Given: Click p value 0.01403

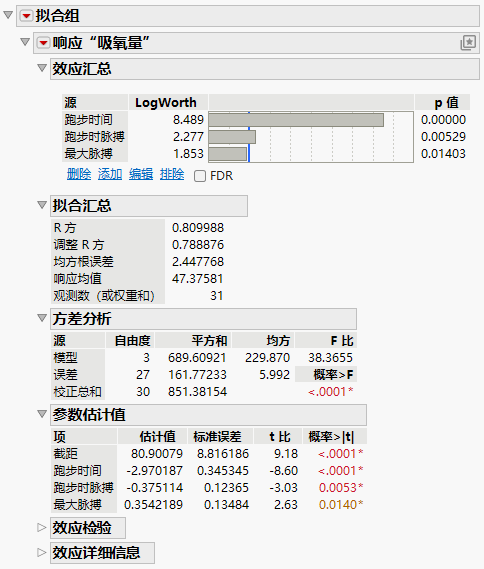Looking at the screenshot, I should 443,154.
